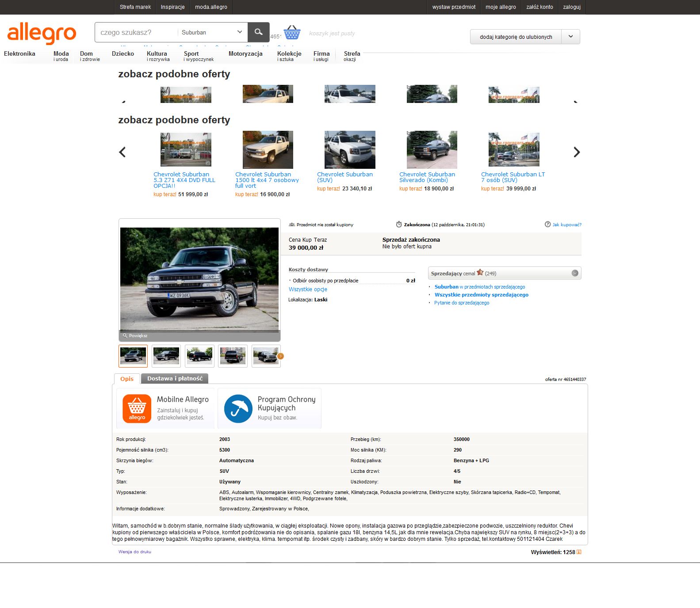700x608 pixels.
Task: Open the Motoryzacja menu
Action: [x=245, y=54]
